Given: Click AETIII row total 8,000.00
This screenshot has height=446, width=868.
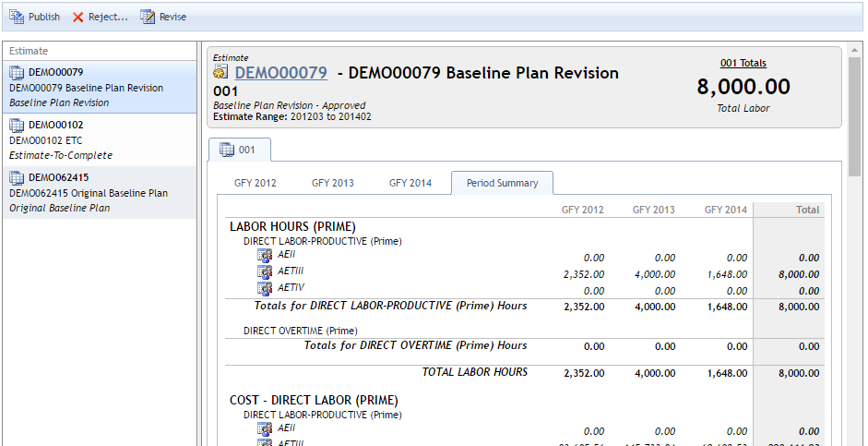Looking at the screenshot, I should (x=799, y=274).
